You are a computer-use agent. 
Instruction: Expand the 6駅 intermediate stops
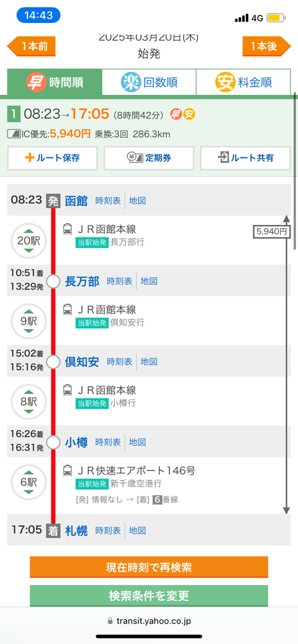(x=29, y=482)
